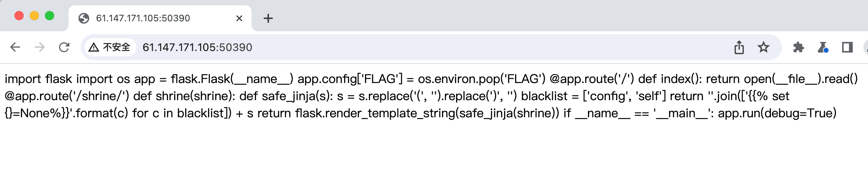Click the "import flask" text on page

pyautogui.click(x=38, y=79)
